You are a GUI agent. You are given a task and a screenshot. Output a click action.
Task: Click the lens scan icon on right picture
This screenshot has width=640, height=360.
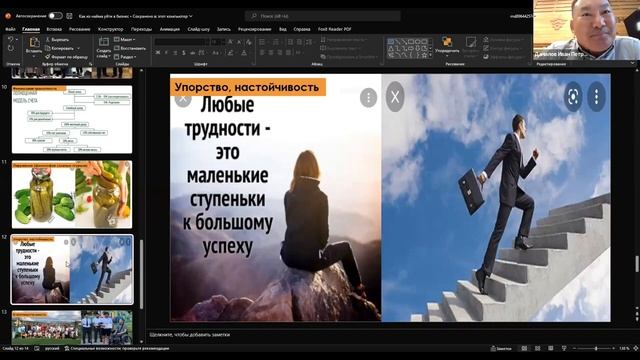pos(573,97)
